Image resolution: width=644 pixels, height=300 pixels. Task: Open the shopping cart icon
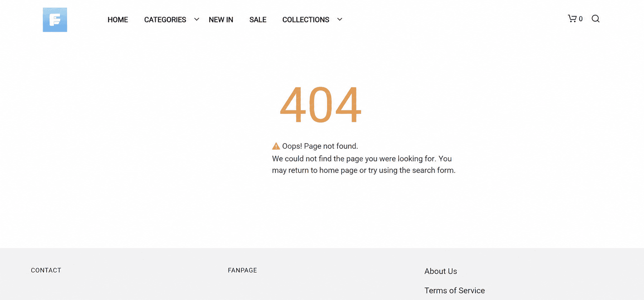pyautogui.click(x=572, y=19)
